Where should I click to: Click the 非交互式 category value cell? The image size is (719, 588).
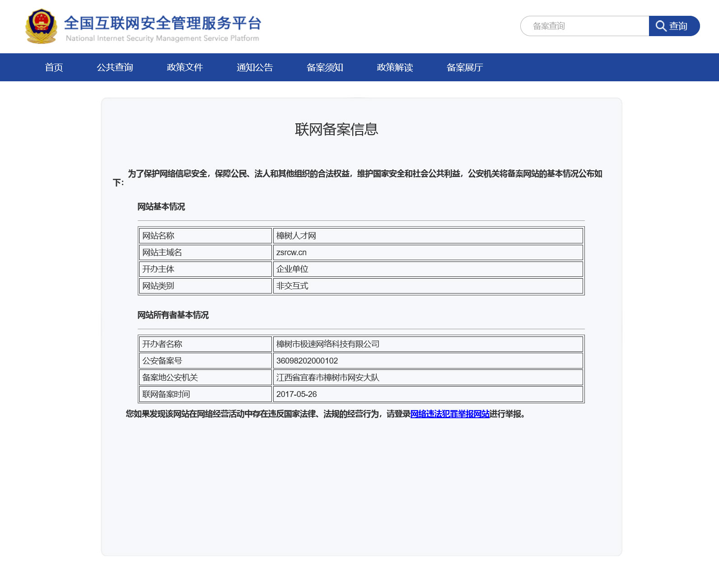tap(428, 286)
